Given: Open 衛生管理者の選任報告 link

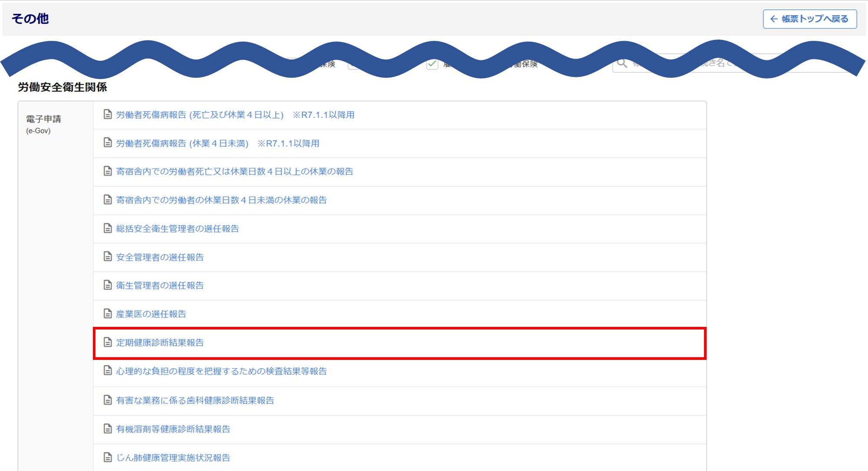Looking at the screenshot, I should (x=160, y=285).
